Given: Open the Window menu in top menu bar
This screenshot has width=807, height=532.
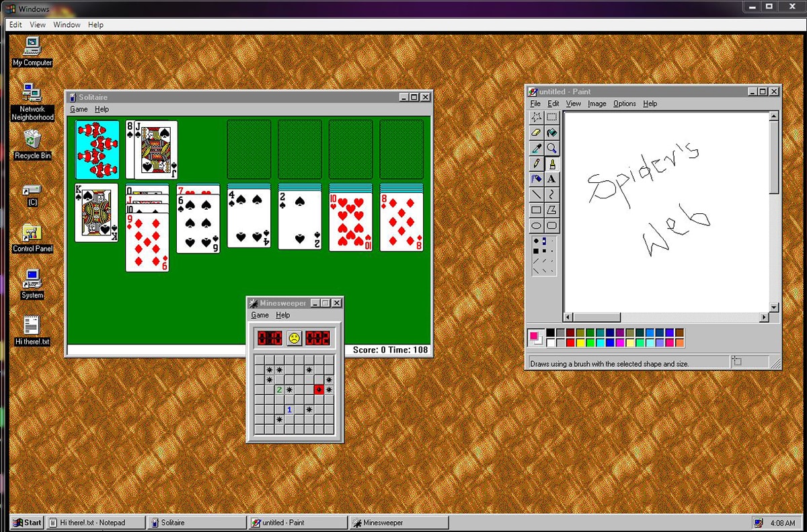Looking at the screenshot, I should (x=67, y=25).
